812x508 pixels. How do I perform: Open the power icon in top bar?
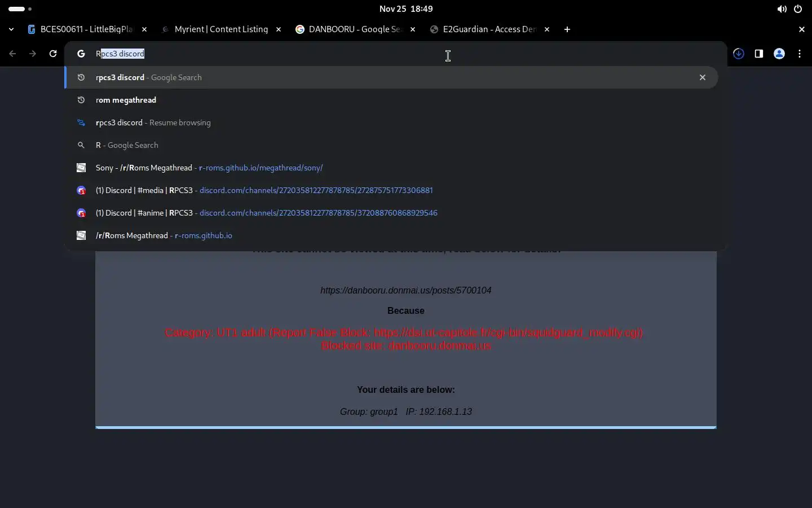tap(798, 9)
